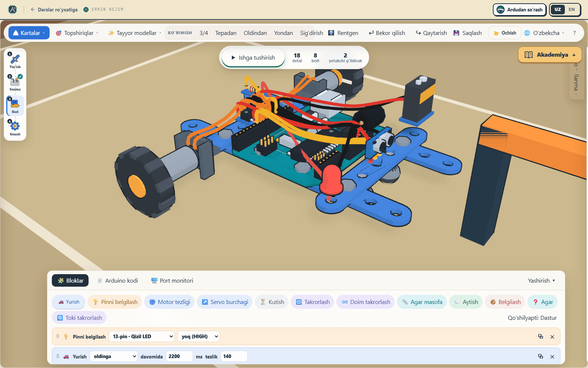Click the Qo'shilyapti: Dastur label
This screenshot has width=588, height=368.
(x=532, y=318)
